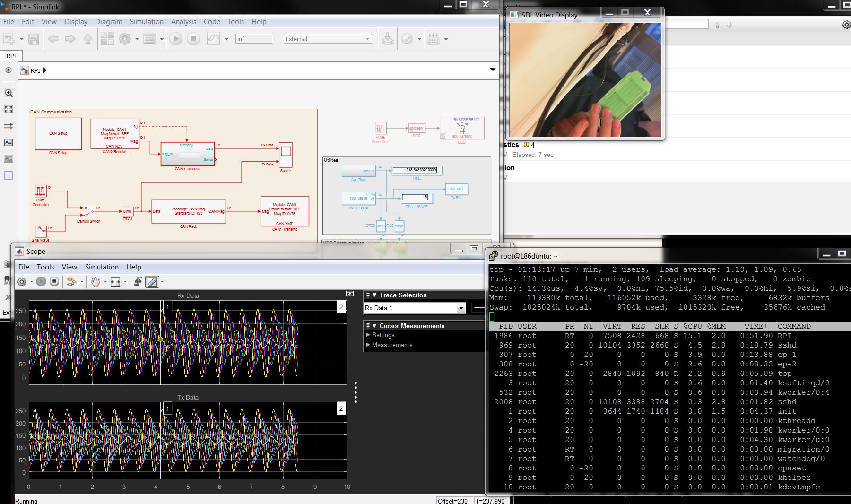This screenshot has width=851, height=504.
Task: Open the Model Explorer icon
Action: [149, 39]
